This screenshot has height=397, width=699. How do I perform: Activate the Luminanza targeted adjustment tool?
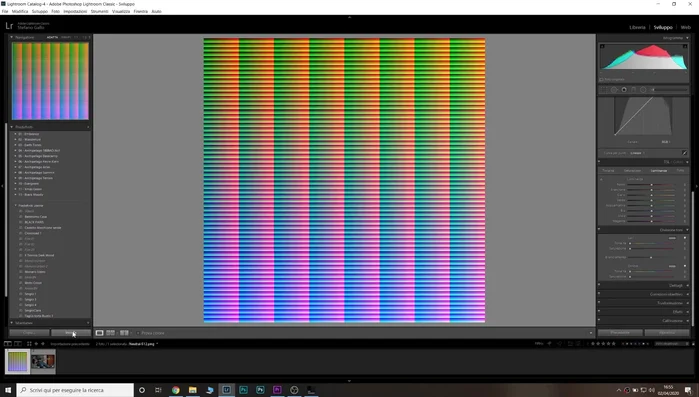(x=601, y=179)
